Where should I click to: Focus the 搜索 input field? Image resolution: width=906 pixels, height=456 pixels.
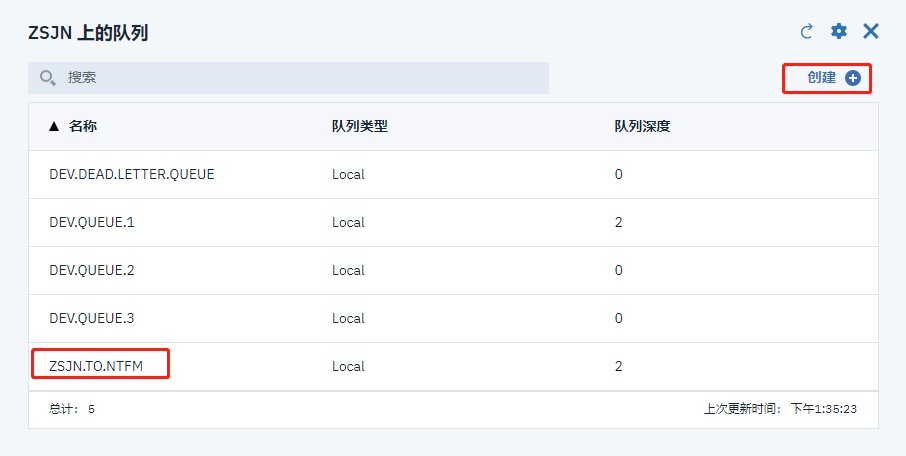click(300, 78)
